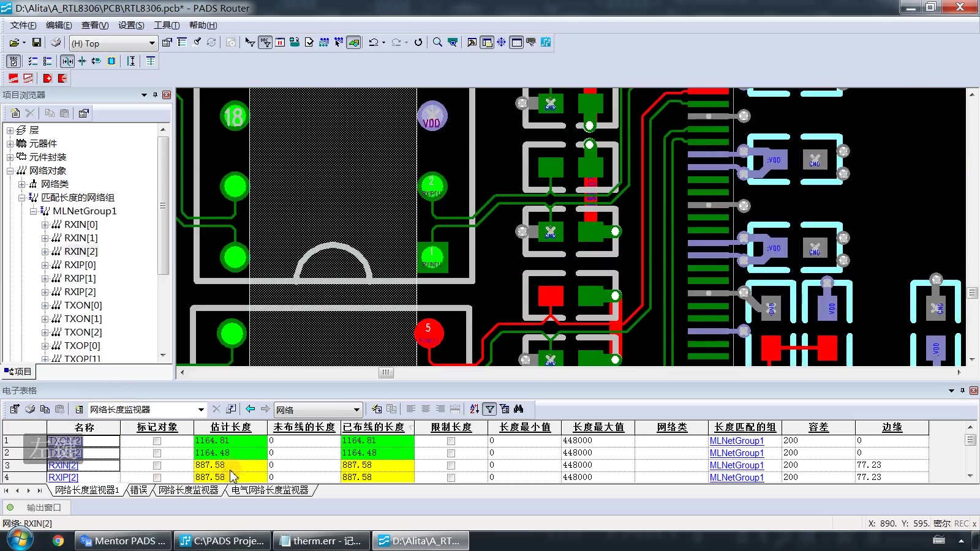Click the Open file icon
The width and height of the screenshot is (980, 551).
[x=13, y=42]
